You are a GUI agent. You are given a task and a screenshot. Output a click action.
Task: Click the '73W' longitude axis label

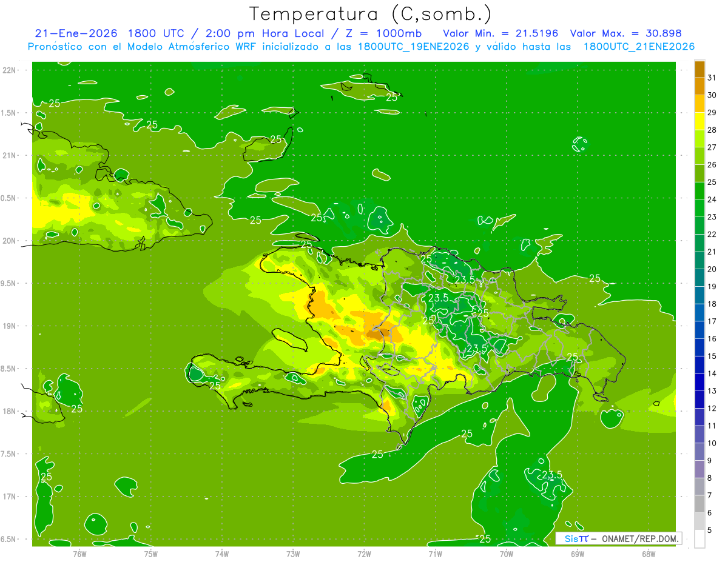click(x=293, y=554)
